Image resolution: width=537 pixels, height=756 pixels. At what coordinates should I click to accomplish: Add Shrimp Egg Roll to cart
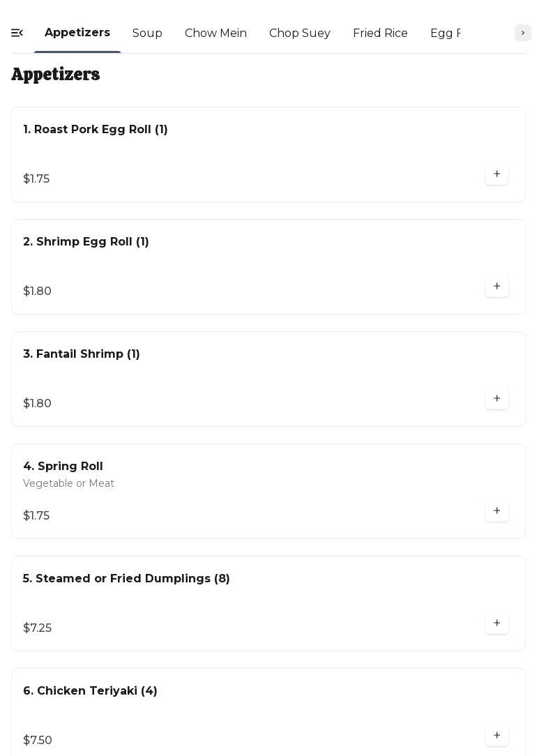[x=497, y=287]
